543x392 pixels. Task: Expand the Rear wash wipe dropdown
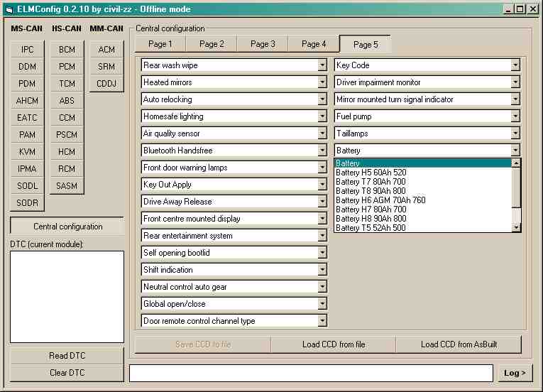point(322,65)
